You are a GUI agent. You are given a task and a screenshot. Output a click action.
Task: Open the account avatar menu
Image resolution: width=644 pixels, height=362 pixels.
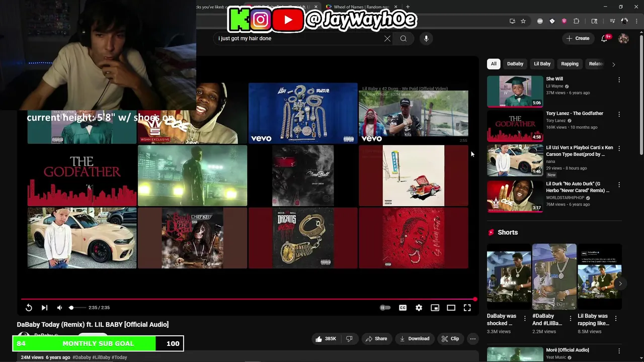tap(623, 38)
